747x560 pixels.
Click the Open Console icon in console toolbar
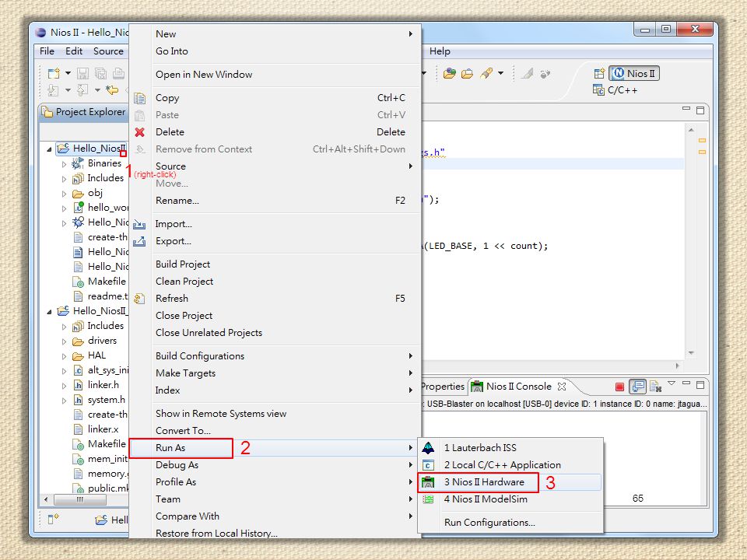637,387
